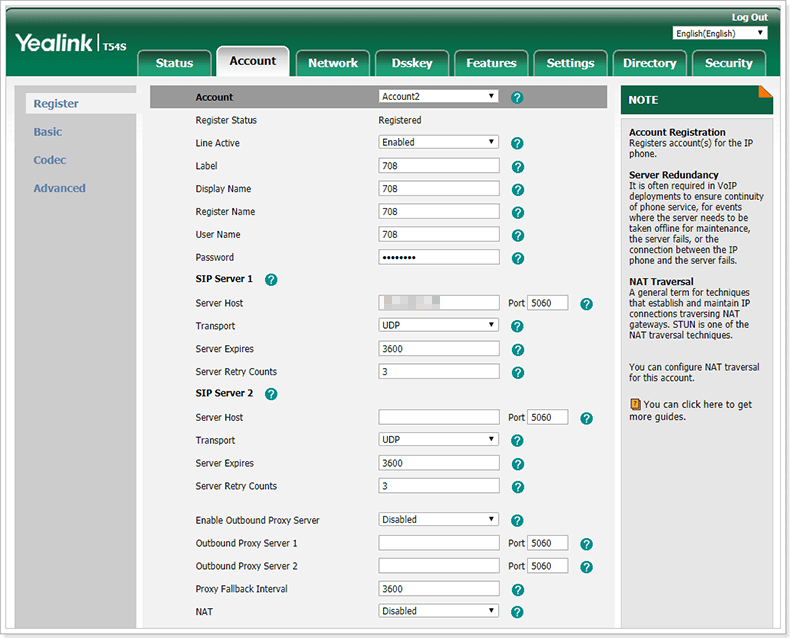The image size is (790, 638).
Task: Click SIP Server 2 Server Host field
Action: click(439, 417)
